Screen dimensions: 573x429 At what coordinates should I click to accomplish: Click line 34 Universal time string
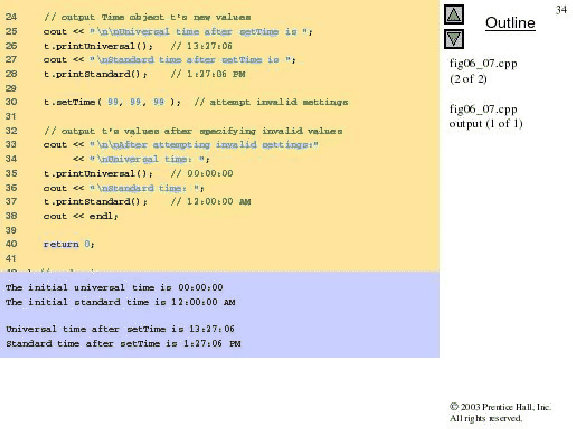(x=141, y=159)
